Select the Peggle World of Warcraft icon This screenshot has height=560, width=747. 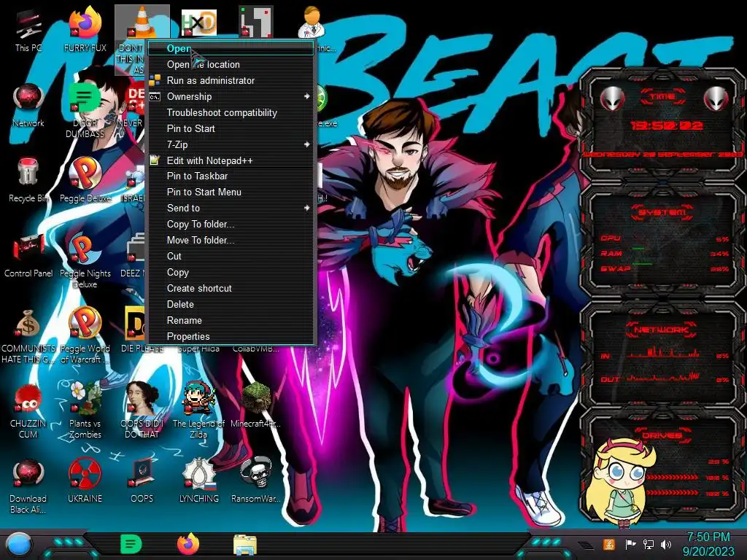(85, 335)
